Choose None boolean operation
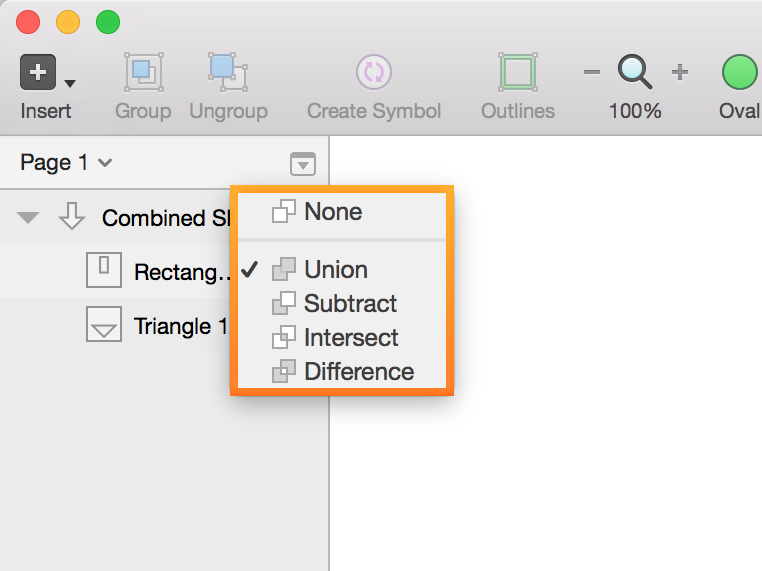The height and width of the screenshot is (571, 762). 333,212
